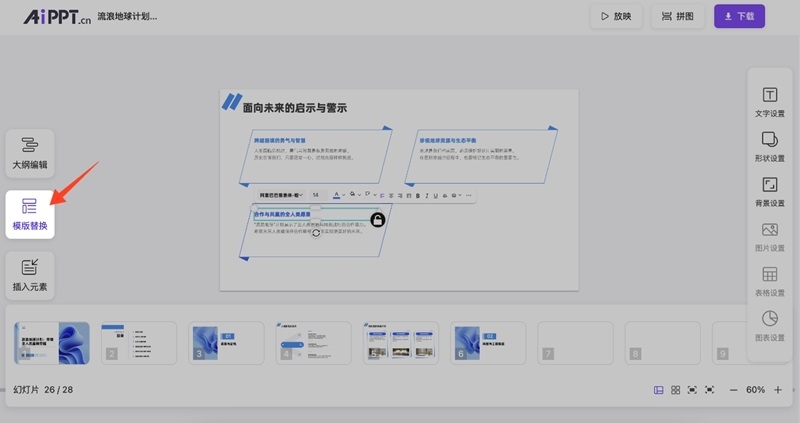This screenshot has height=423, width=800.
Task: Select slide thumbnail 6
Action: 488,343
